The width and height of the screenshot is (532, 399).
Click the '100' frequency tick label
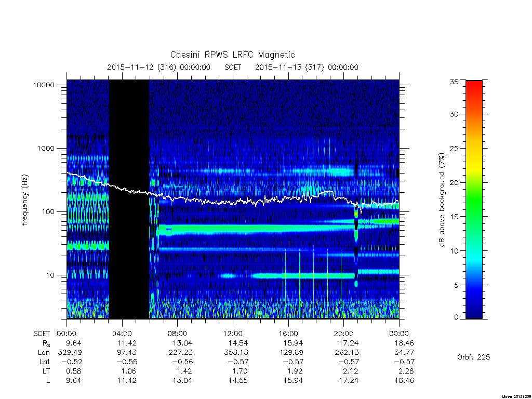click(x=48, y=212)
